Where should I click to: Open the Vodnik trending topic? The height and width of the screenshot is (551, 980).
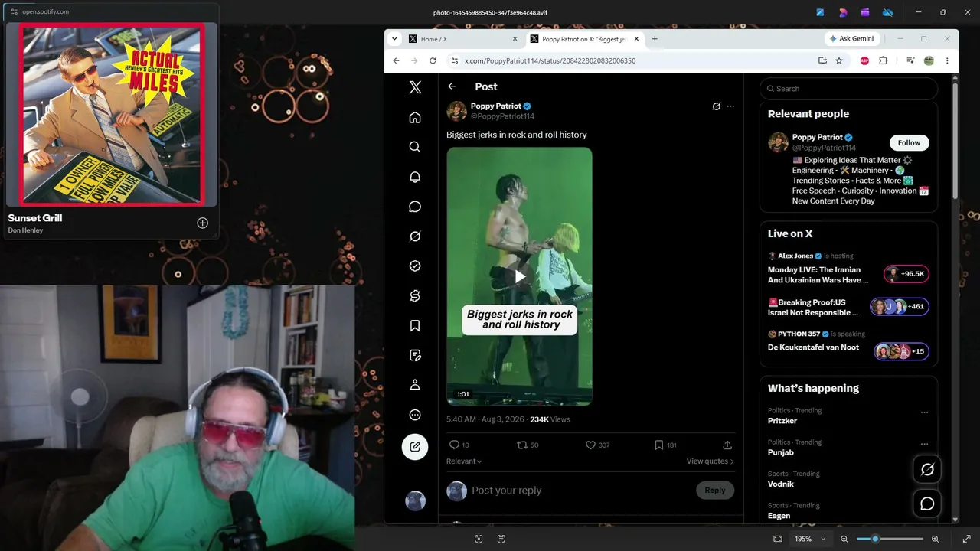pyautogui.click(x=781, y=484)
